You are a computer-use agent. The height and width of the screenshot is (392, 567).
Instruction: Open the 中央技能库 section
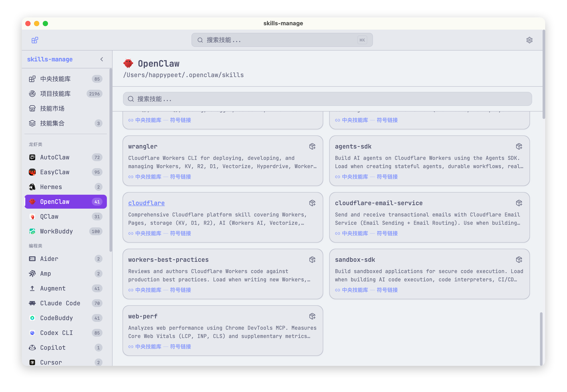[x=55, y=79]
